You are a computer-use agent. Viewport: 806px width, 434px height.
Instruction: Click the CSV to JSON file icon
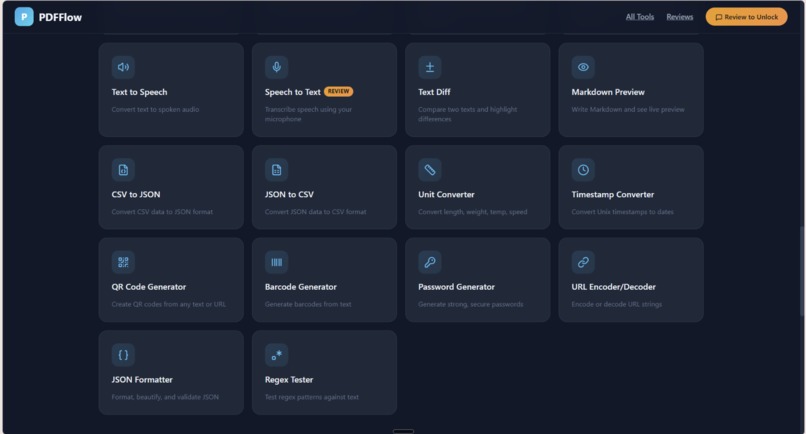(x=123, y=170)
